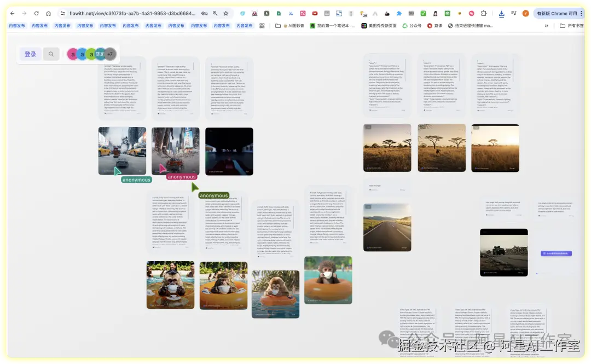The image size is (591, 364).
Task: Click the blue 'a' collaborator avatar
Action: point(82,54)
